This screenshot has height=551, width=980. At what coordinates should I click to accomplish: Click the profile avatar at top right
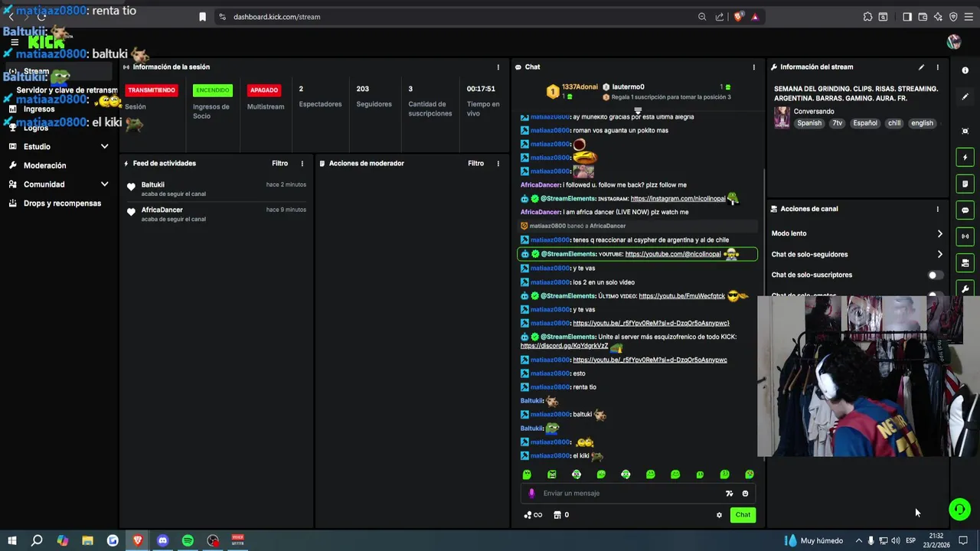tap(954, 41)
